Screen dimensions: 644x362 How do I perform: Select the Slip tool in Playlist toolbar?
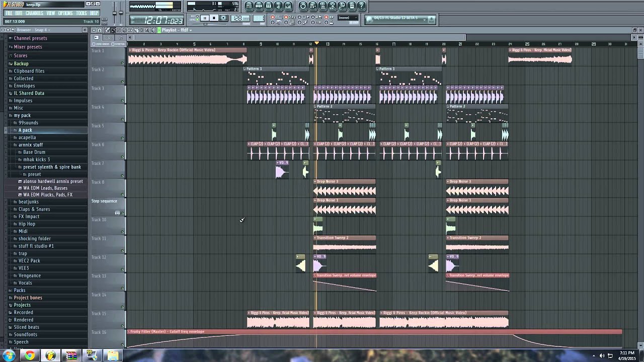tap(130, 30)
